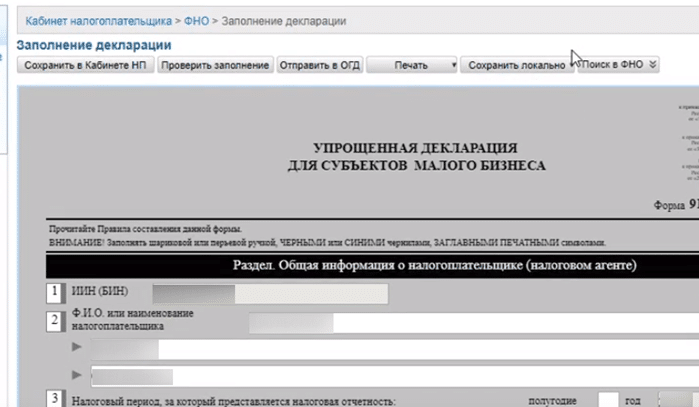Screen dimensions: 699x407
Task: Click 'Сохранить в Кабинете НП' button
Action: tap(85, 65)
